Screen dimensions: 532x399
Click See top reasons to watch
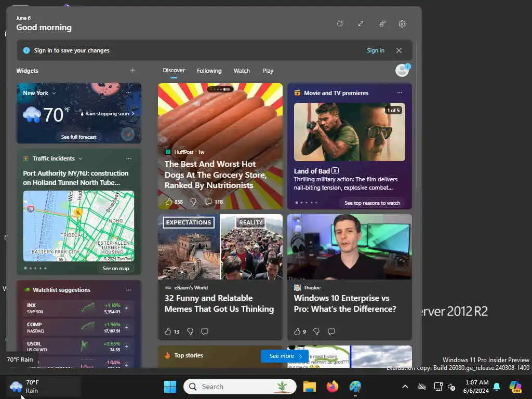[x=372, y=203]
